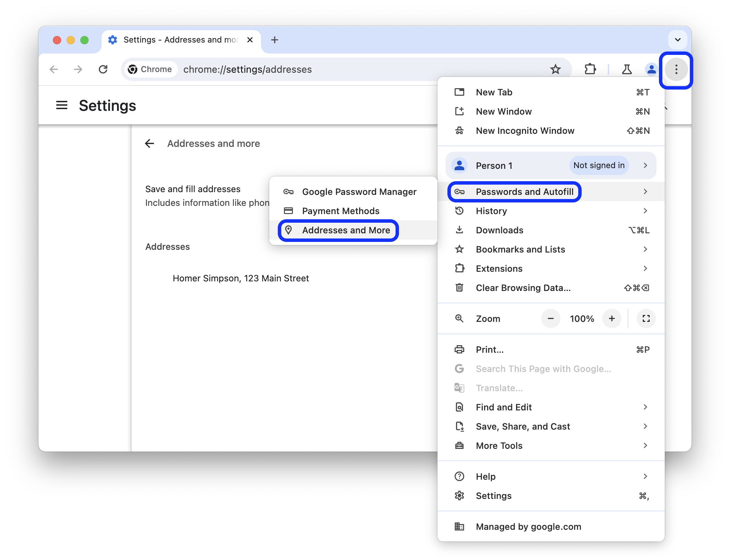
Task: Click the Zoom decrease minus button
Action: [x=550, y=319]
